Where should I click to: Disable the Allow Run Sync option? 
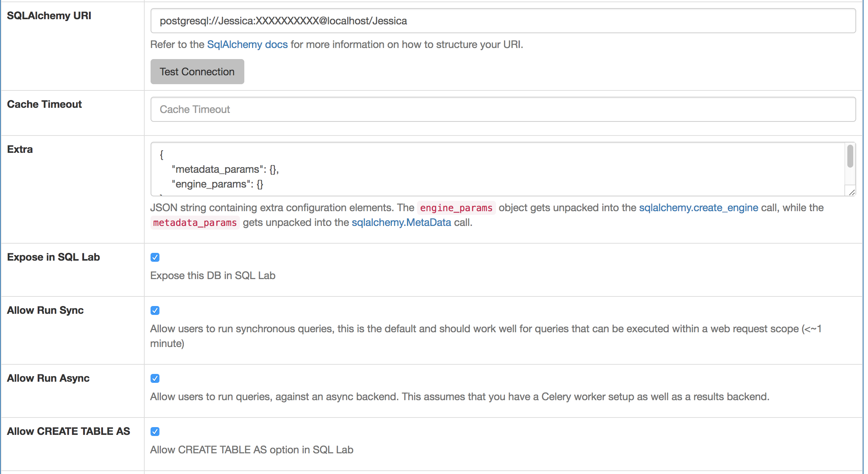[155, 310]
